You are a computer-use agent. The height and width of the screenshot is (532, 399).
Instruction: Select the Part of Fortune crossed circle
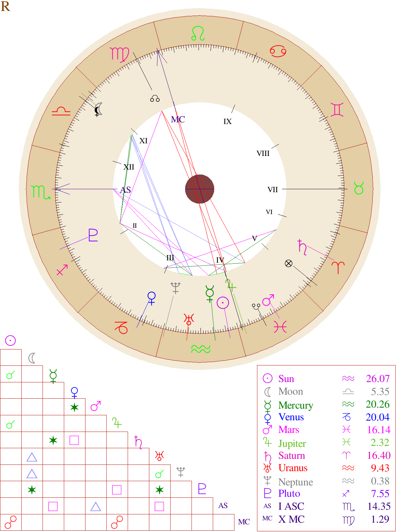click(289, 264)
